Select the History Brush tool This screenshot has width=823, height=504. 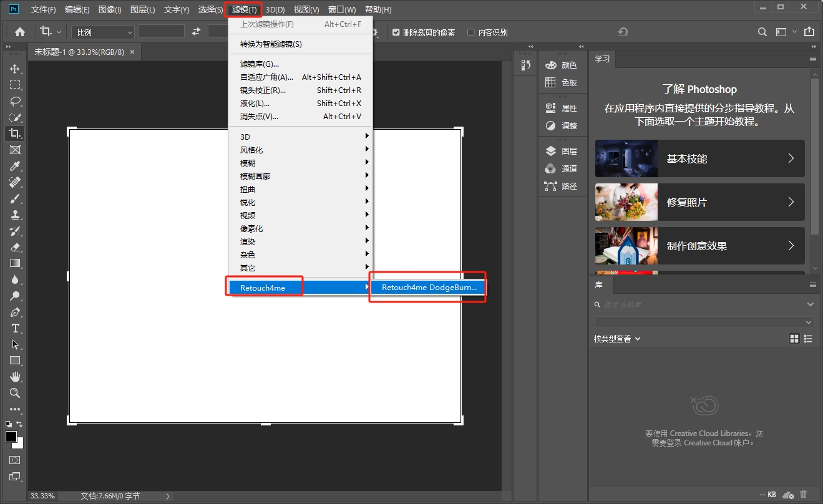pos(15,231)
